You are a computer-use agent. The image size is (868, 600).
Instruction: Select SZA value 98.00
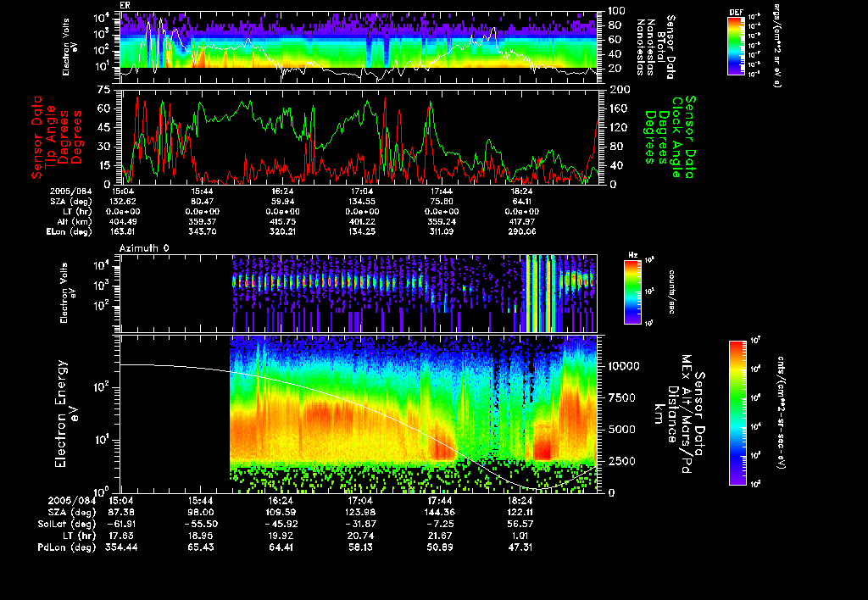point(200,512)
